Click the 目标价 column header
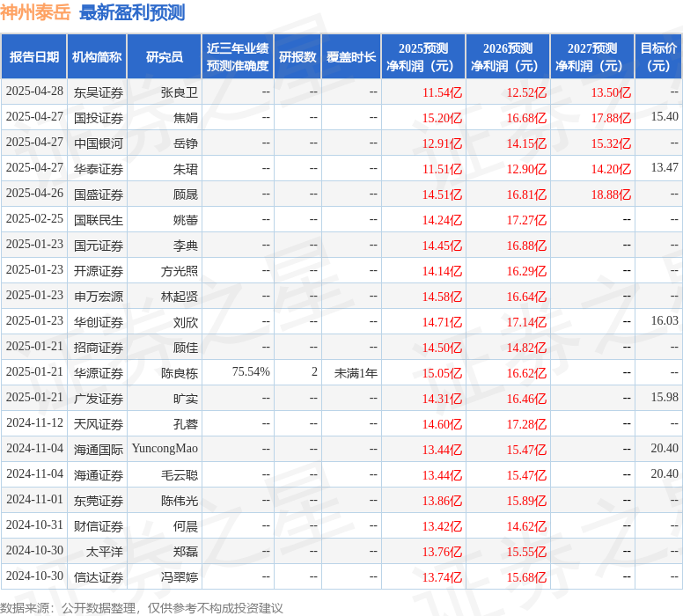 pos(658,57)
